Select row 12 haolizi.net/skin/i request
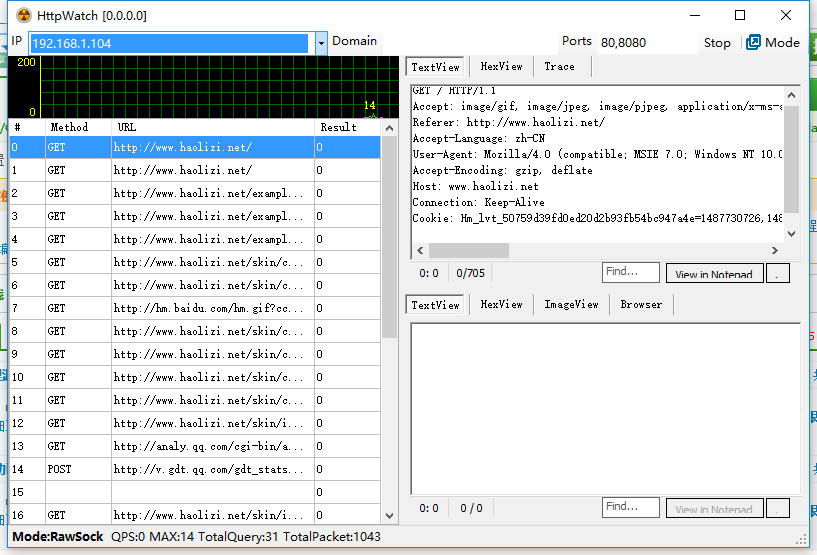Image resolution: width=817 pixels, height=555 pixels. (195, 423)
